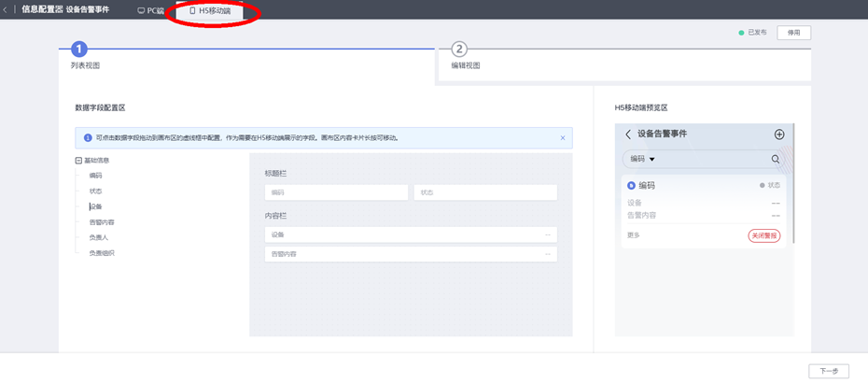
Task: Click the plus add icon in preview
Action: click(x=779, y=135)
